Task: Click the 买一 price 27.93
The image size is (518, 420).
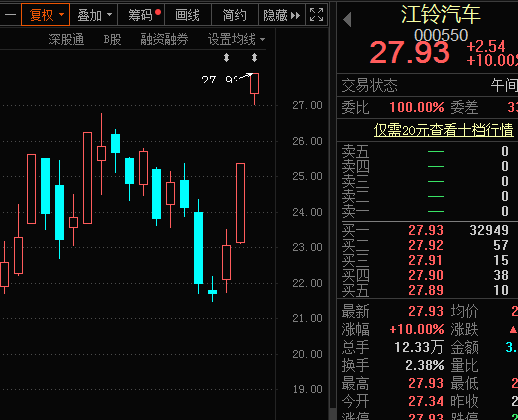Action: pyautogui.click(x=426, y=230)
